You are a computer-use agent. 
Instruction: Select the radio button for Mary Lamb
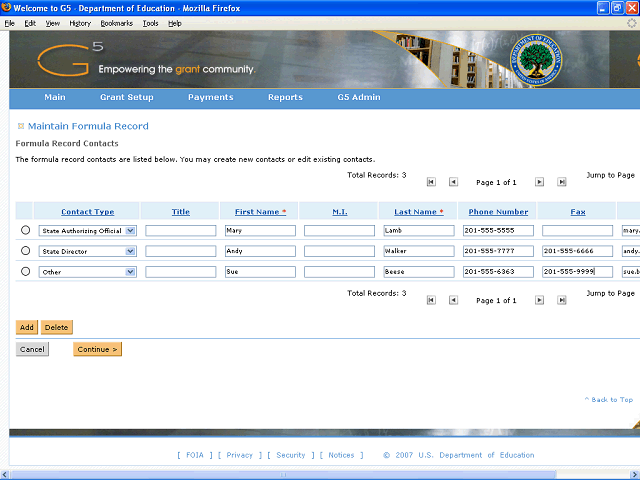26,230
